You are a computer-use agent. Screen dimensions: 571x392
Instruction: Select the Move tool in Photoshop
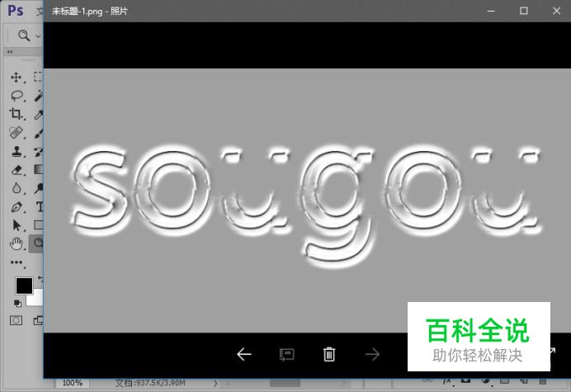pyautogui.click(x=16, y=78)
